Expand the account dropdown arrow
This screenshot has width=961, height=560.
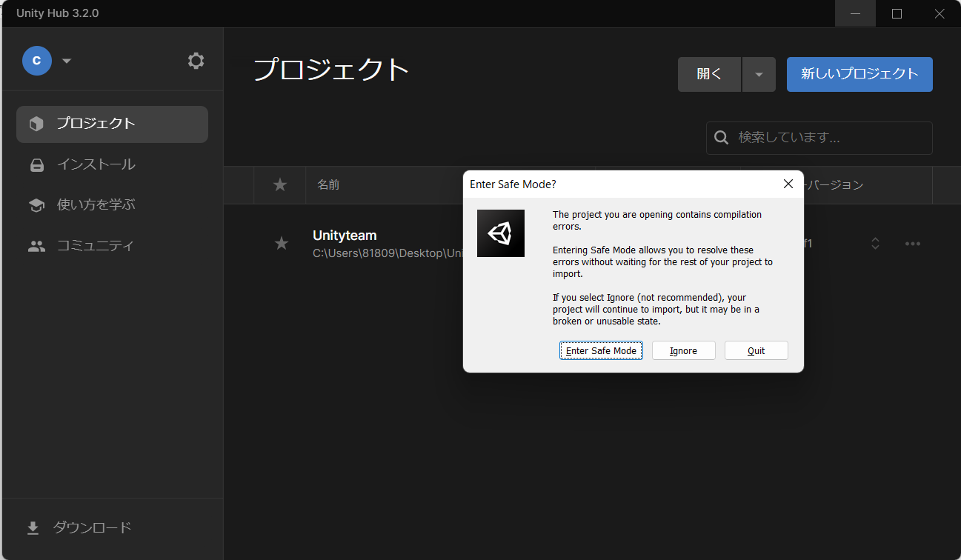click(x=67, y=61)
